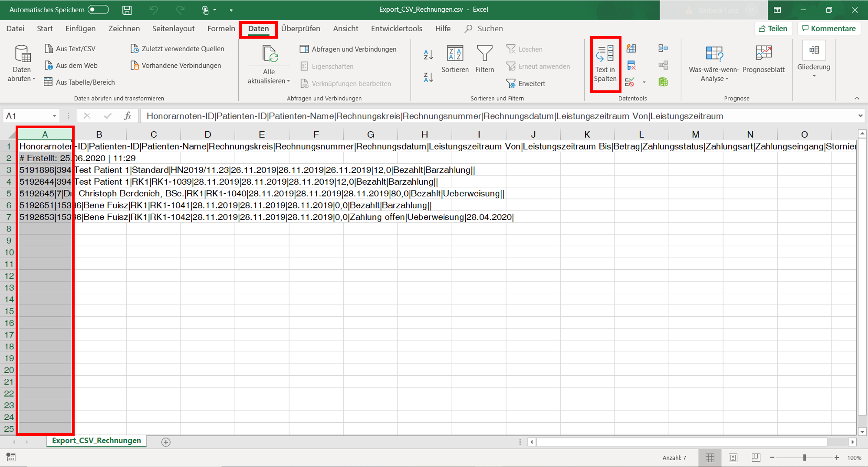Open the Name Box dropdown arrow

pos(54,116)
